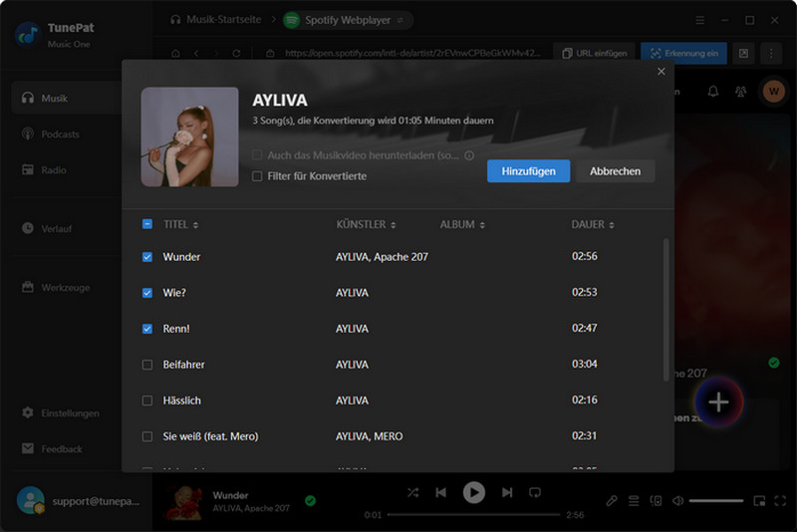Mute with the speaker icon

coord(677,501)
